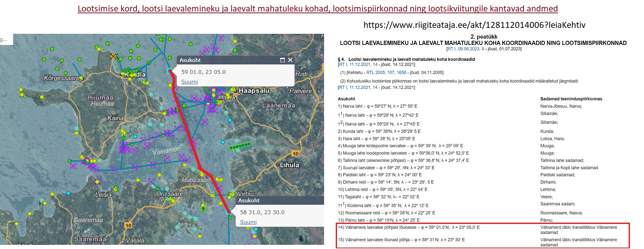The height and width of the screenshot is (249, 644).
Task: Click the Narva-Jõesuu, Narva; port entry
Action: coord(561,106)
